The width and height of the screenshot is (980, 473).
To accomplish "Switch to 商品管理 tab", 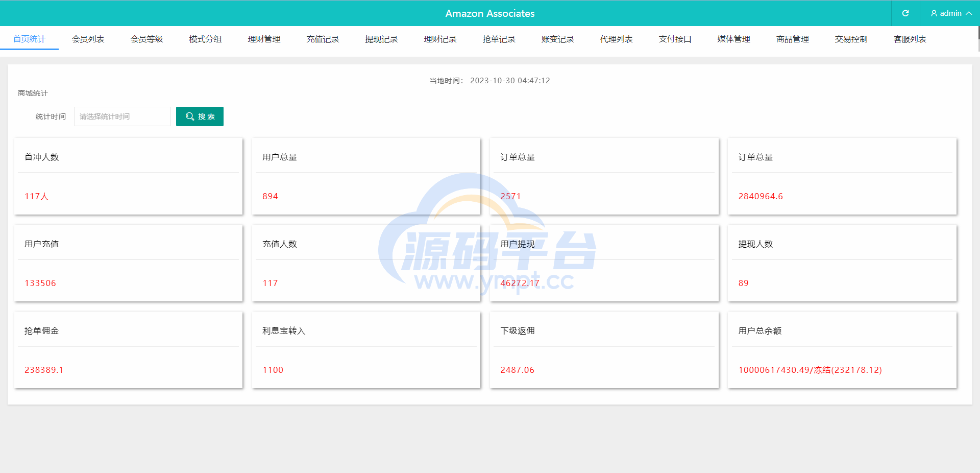I will tap(792, 39).
